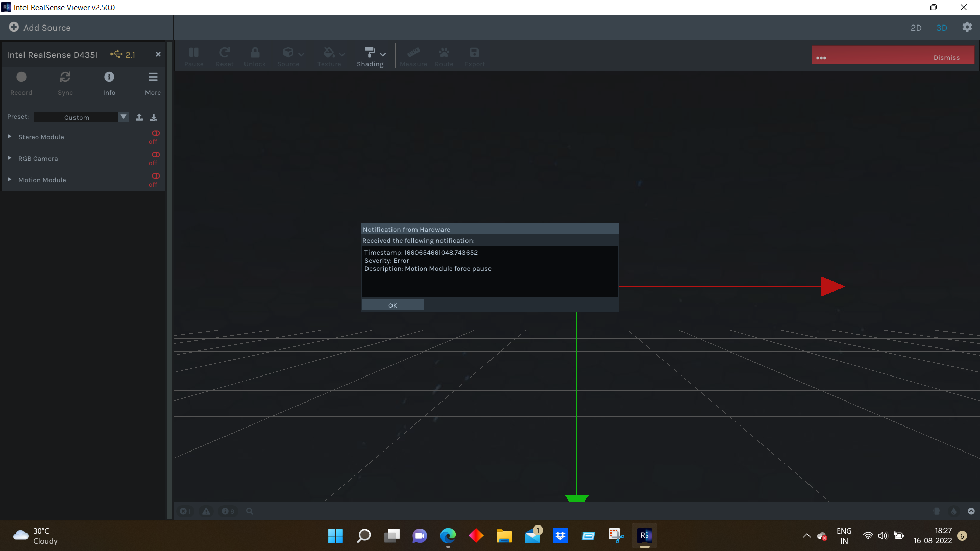Open the Shading dropdown arrow

click(383, 54)
